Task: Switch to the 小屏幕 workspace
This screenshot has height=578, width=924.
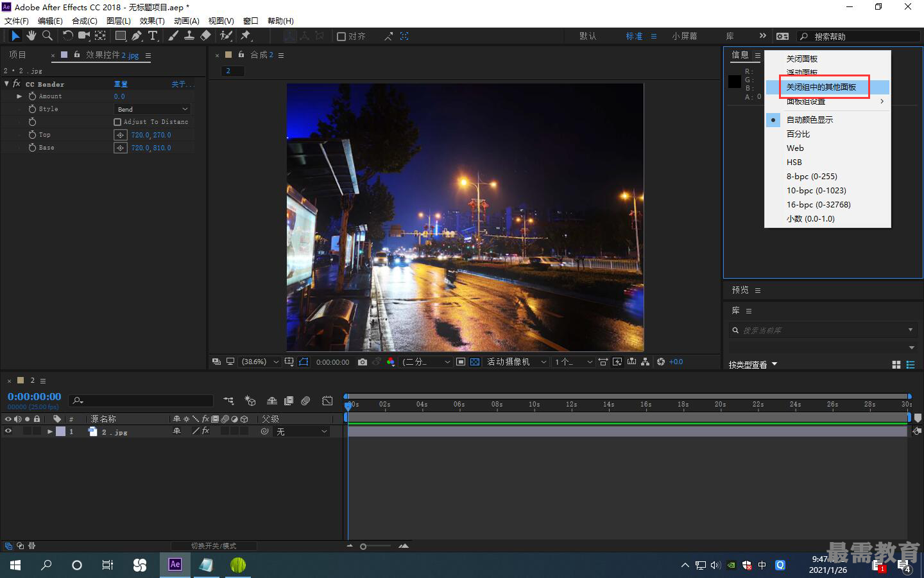Action: 685,37
